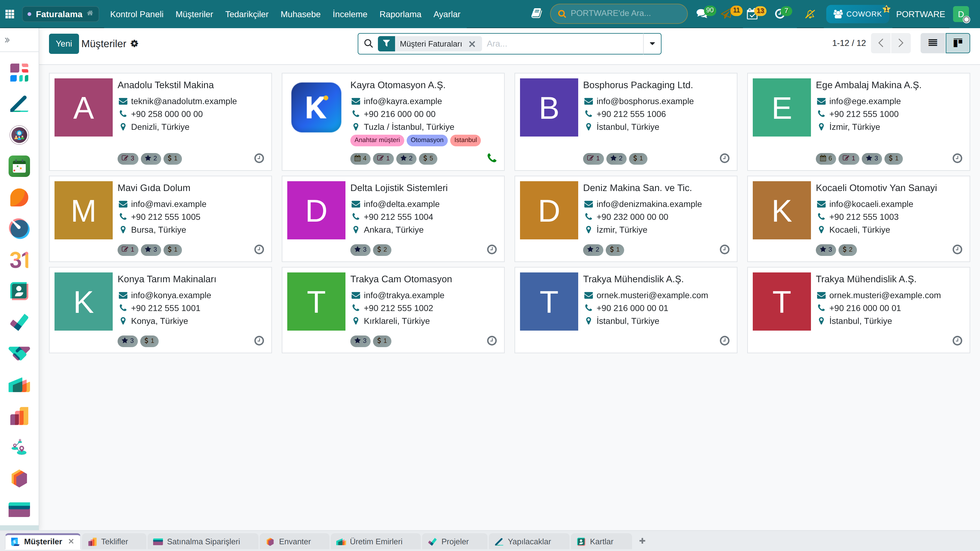The height and width of the screenshot is (551, 980).
Task: Click the muted notifications bell icon
Action: tap(810, 14)
